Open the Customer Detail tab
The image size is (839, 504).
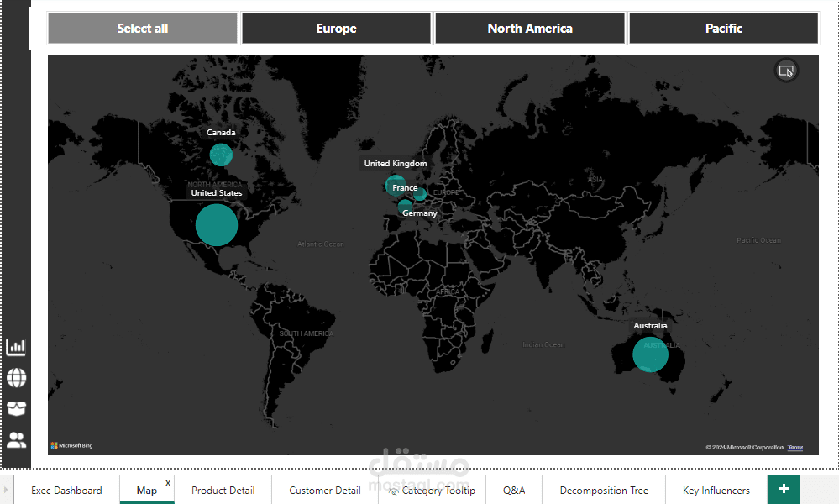325,490
